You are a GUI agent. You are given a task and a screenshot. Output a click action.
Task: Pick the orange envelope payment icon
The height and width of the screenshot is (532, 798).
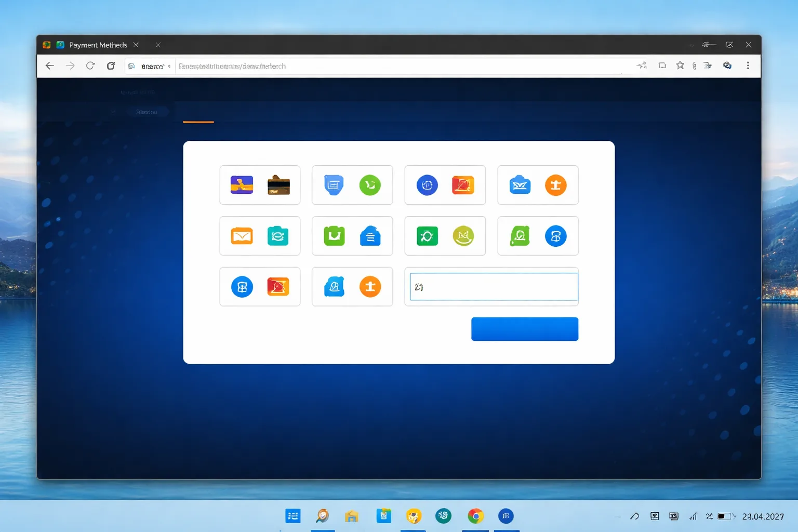(x=242, y=236)
